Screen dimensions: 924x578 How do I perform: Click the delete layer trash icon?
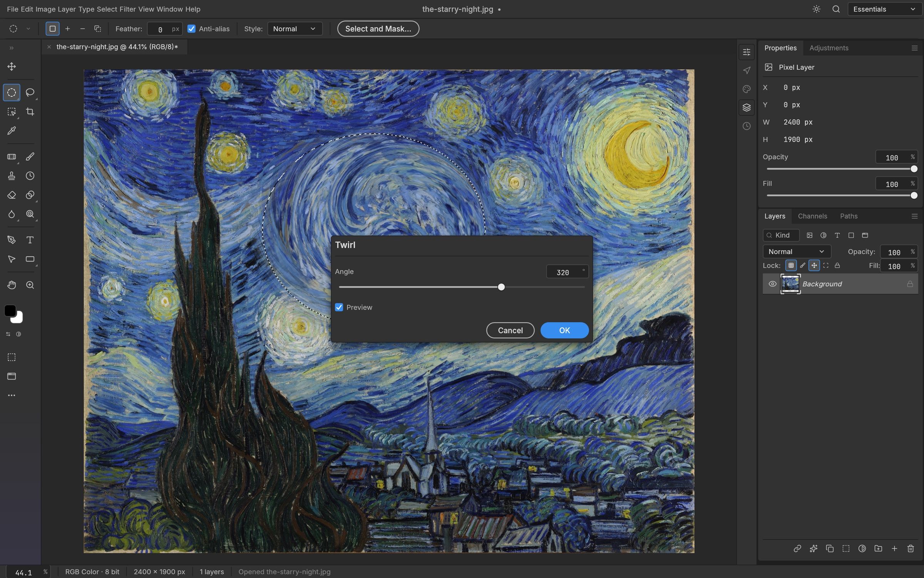click(x=911, y=548)
